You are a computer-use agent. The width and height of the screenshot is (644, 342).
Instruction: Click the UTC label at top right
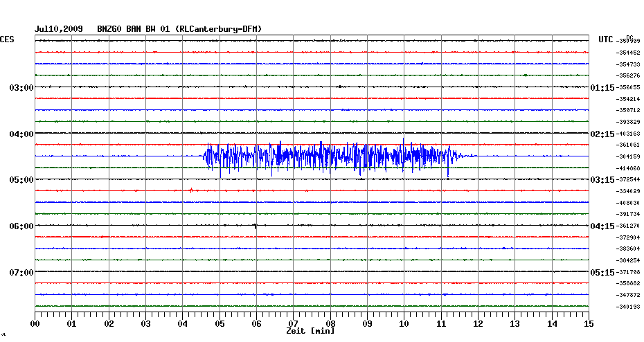pyautogui.click(x=606, y=40)
